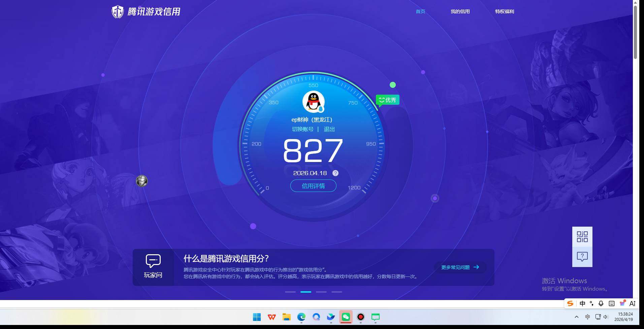Click the question mark icon beside the date
The width and height of the screenshot is (644, 329).
pos(335,173)
